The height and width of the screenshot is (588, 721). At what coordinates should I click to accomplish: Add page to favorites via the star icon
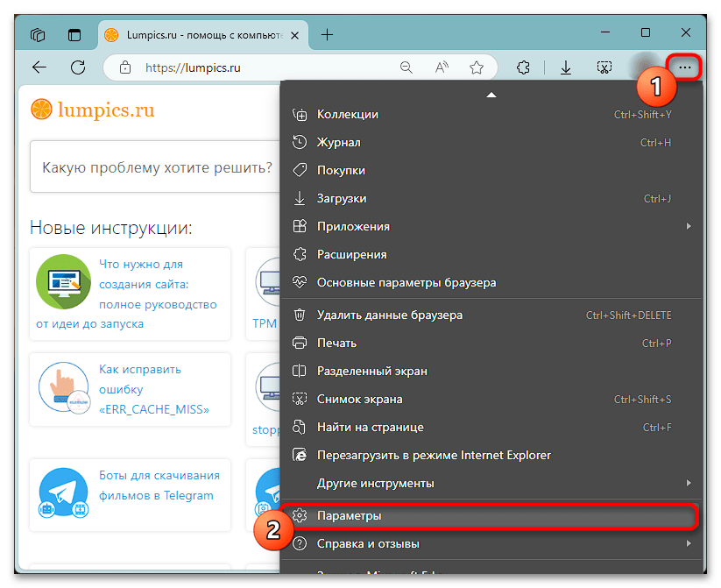(477, 67)
